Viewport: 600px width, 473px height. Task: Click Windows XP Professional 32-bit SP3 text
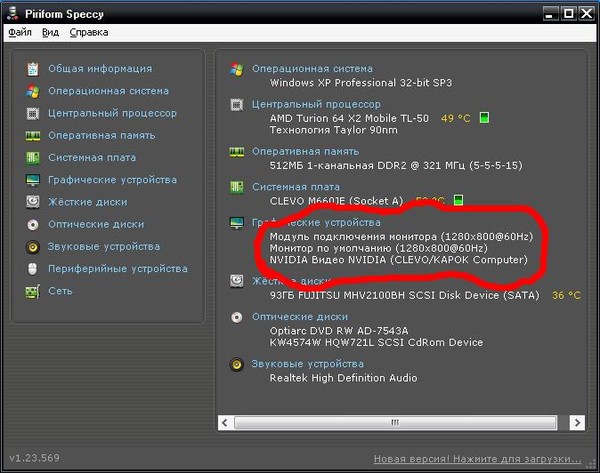tap(361, 83)
